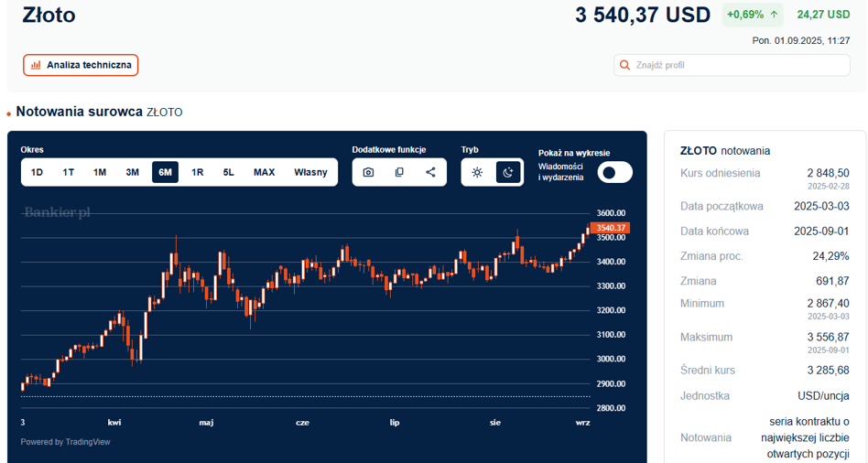Click the 3540.37 current price label
Screen dimensions: 868x463
coord(610,228)
